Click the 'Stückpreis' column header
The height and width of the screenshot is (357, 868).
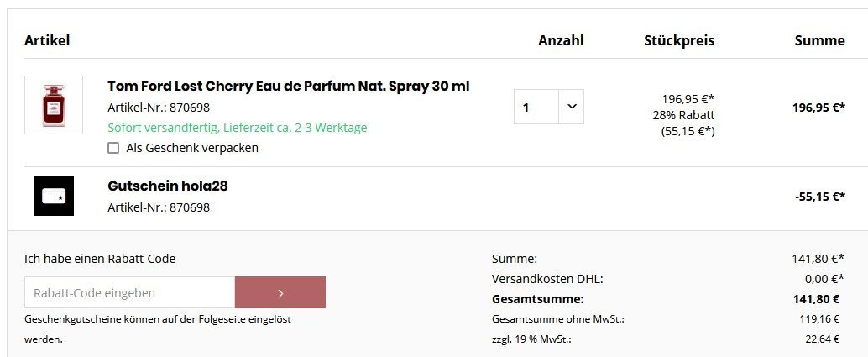point(679,40)
